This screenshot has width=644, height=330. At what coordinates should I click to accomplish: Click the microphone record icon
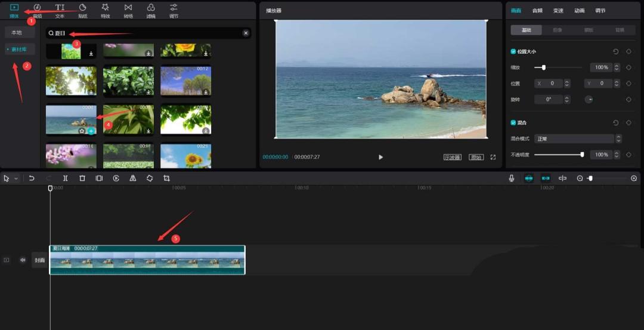tap(512, 178)
